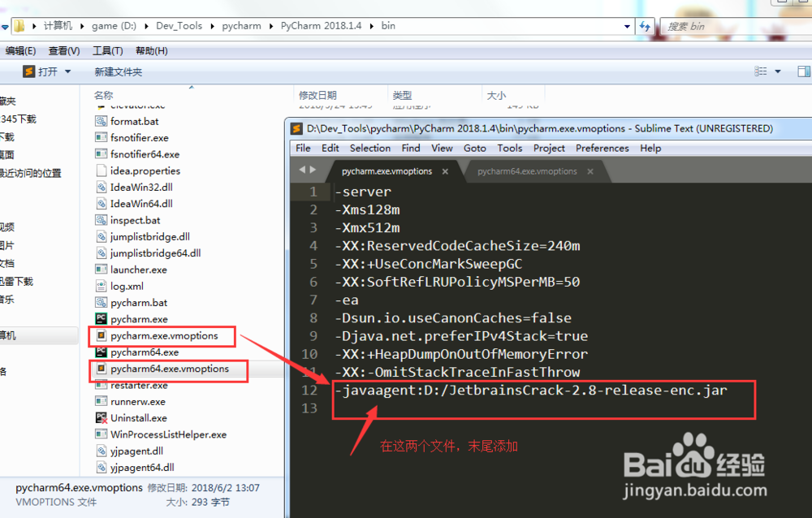Image resolution: width=812 pixels, height=518 pixels.
Task: Click 计算机 in the address breadcrumb
Action: (x=58, y=25)
